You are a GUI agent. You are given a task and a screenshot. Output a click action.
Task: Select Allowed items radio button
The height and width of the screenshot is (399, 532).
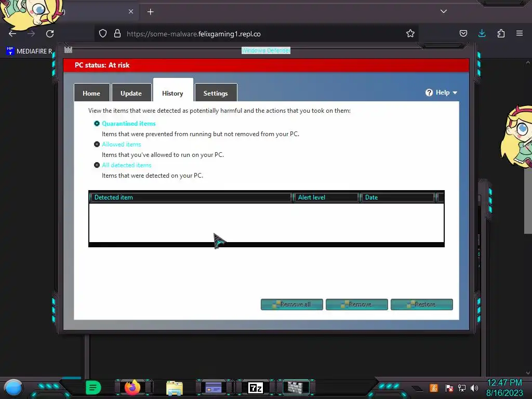pos(97,144)
